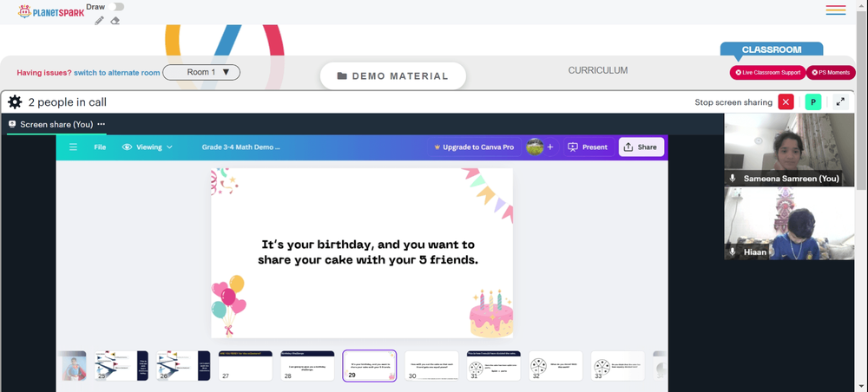Open the hamburger menu at top right
868x392 pixels.
835,10
